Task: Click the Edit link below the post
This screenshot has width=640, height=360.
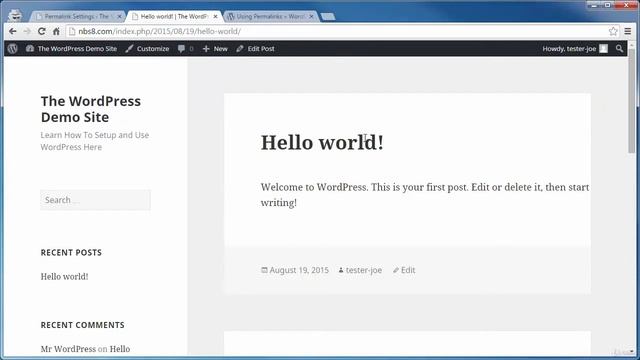Action: (408, 270)
